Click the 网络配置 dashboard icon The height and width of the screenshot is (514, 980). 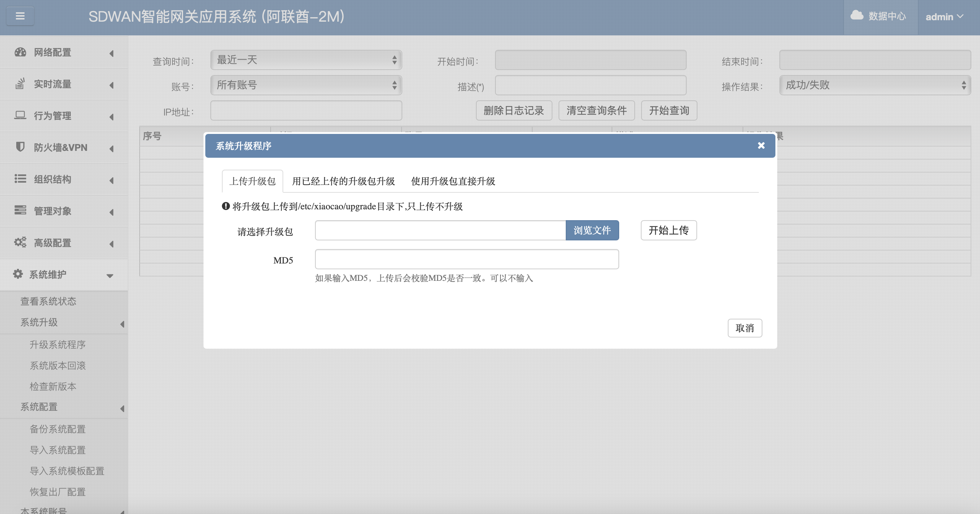(20, 52)
